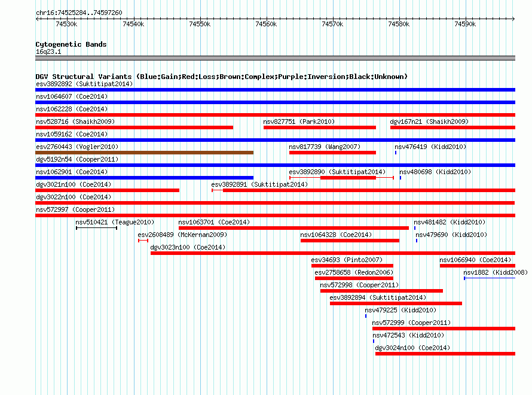Click nsv479690 (Kidd2010) label

451,235
